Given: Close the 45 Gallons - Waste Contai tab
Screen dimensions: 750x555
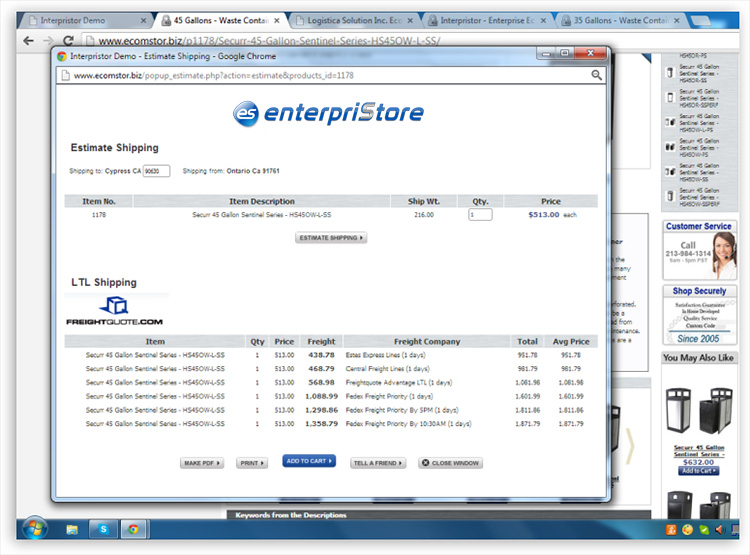Looking at the screenshot, I should tap(277, 21).
